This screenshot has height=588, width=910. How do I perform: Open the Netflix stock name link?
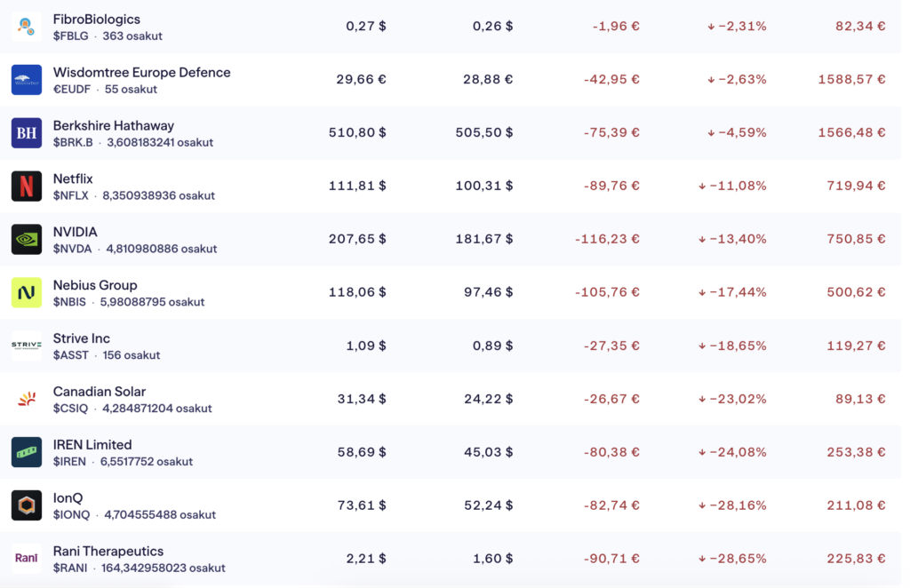click(73, 179)
